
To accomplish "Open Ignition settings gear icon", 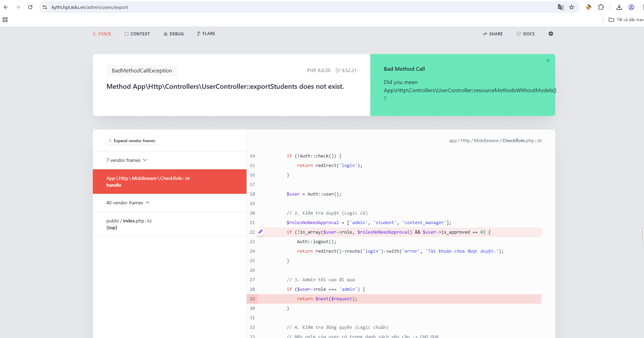I will pos(551,34).
